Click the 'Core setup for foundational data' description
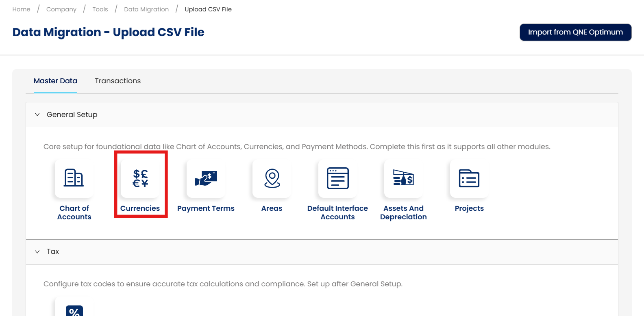 (297, 147)
